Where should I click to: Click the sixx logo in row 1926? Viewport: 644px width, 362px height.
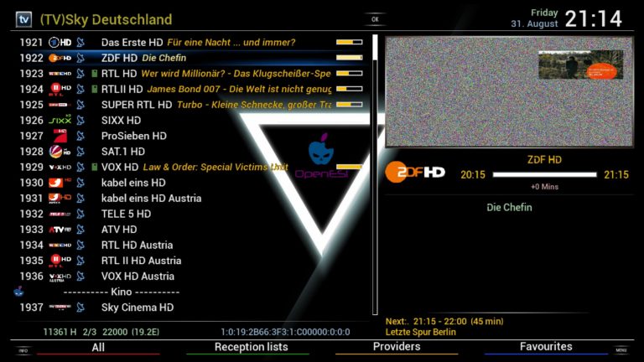click(60, 120)
